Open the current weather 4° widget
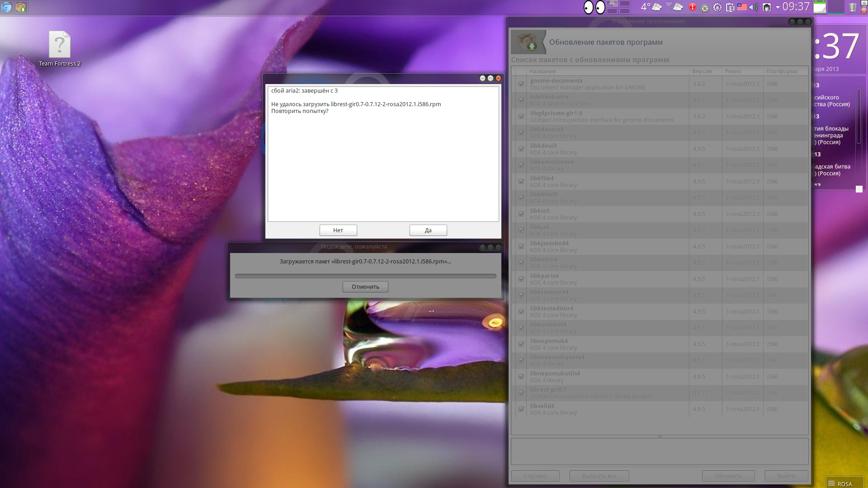The width and height of the screenshot is (868, 488). (x=651, y=7)
